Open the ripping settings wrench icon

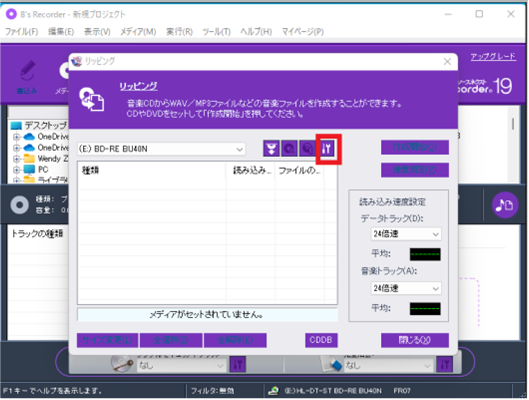326,149
